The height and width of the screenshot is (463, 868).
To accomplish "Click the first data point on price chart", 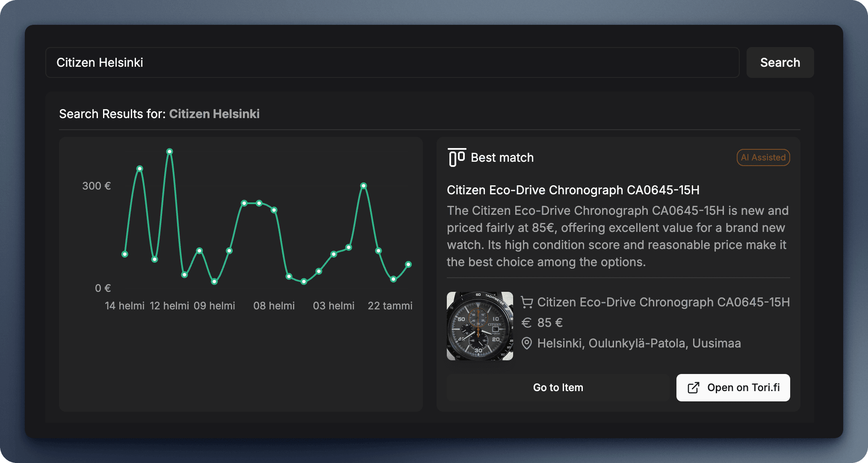I will (125, 254).
